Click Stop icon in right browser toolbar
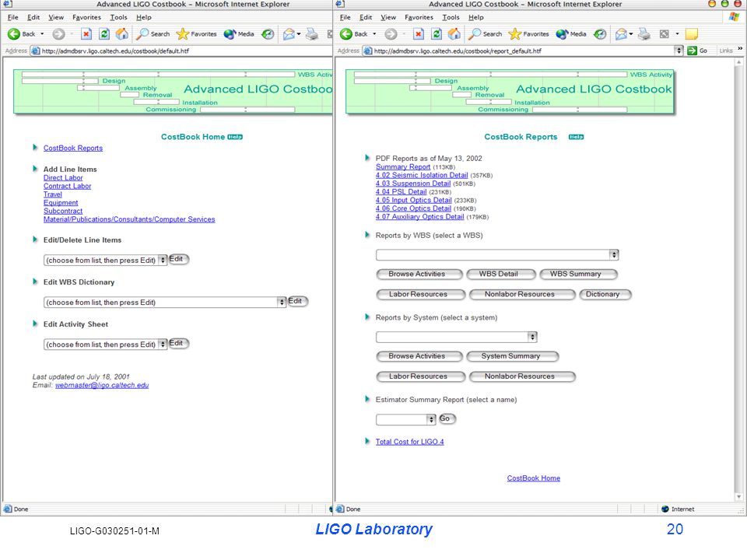747x560 pixels. [x=419, y=33]
